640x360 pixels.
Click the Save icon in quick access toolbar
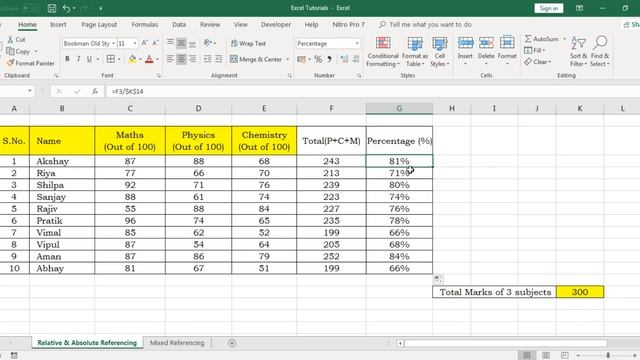click(52, 8)
